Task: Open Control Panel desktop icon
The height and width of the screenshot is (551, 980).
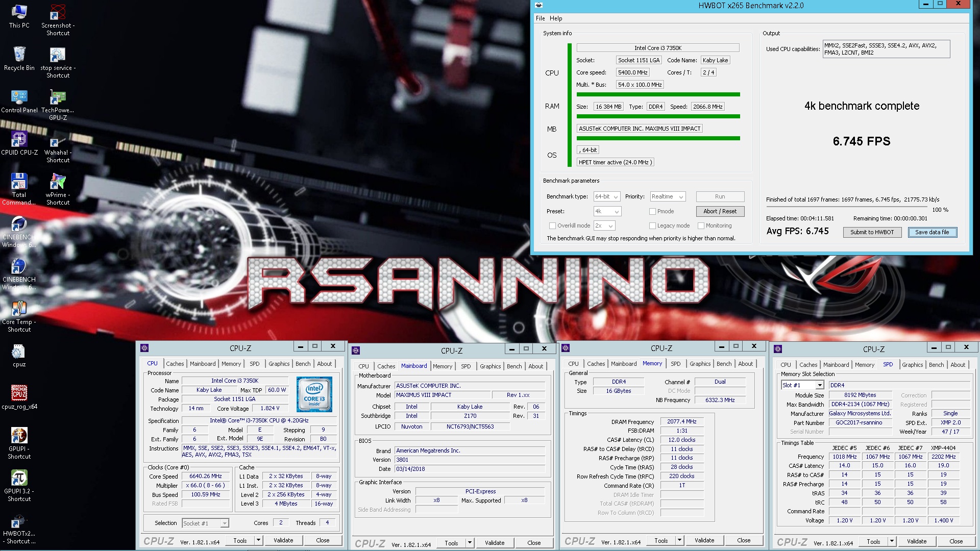Action: (x=19, y=101)
